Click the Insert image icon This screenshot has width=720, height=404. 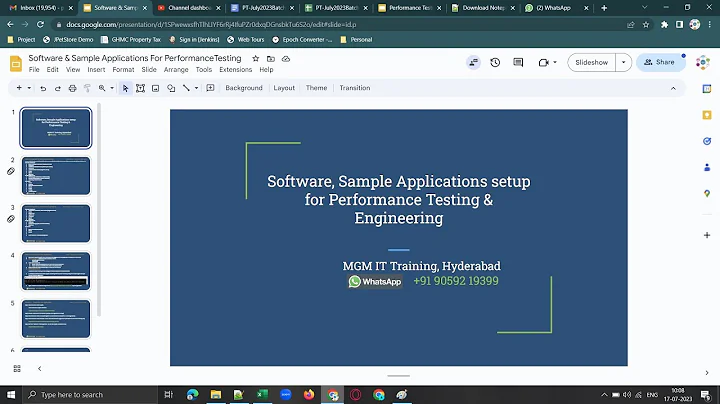156,88
